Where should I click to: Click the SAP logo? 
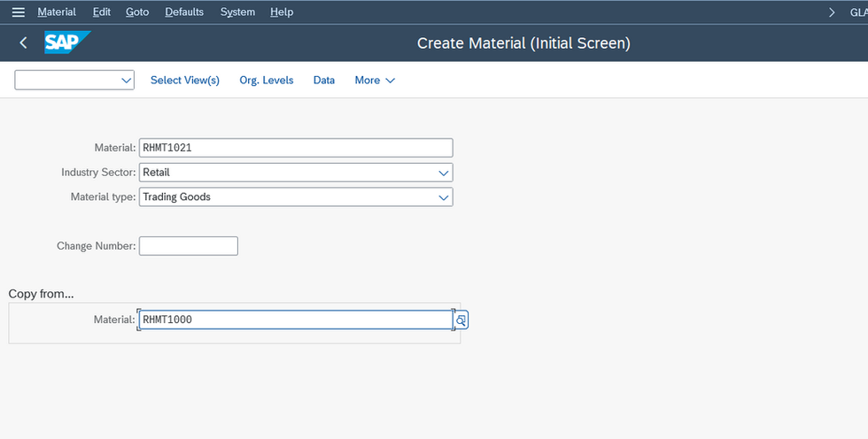pyautogui.click(x=67, y=42)
